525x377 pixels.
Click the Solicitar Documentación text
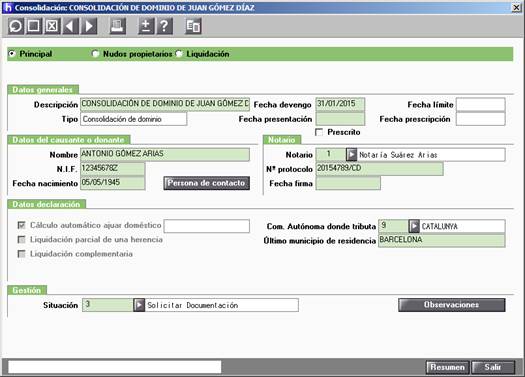click(x=193, y=305)
